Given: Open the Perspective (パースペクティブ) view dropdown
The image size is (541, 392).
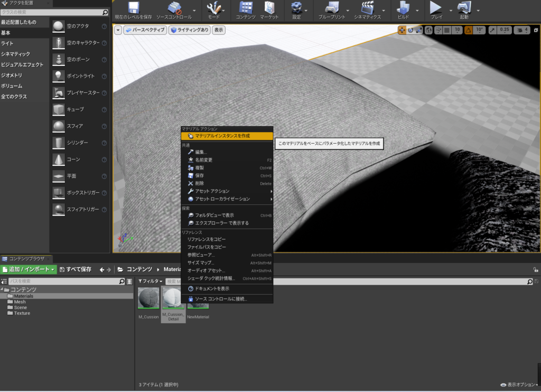Looking at the screenshot, I should tap(145, 30).
